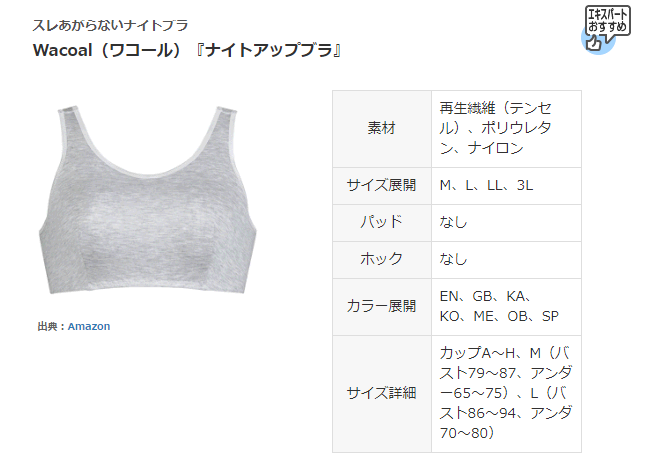Click the 素材 row header cell
The height and width of the screenshot is (470, 645).
[382, 129]
